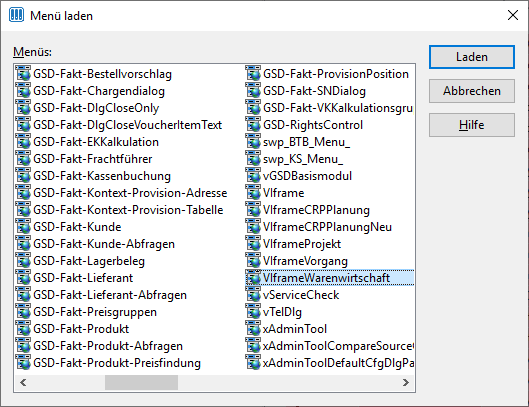Viewport: 529px width, 407px height.
Task: Click the horizontal scrollbar left arrow
Action: 23,382
